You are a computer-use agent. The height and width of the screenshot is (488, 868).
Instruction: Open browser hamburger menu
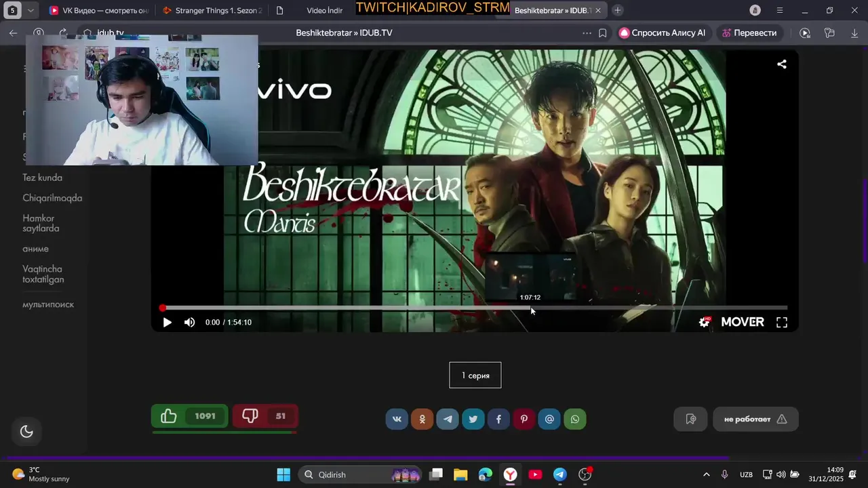pyautogui.click(x=780, y=10)
